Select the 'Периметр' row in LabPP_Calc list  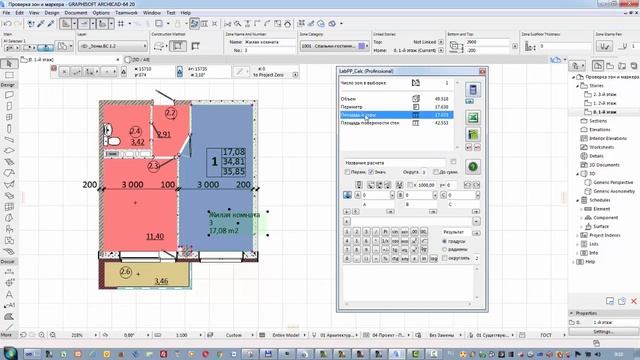[x=397, y=107]
